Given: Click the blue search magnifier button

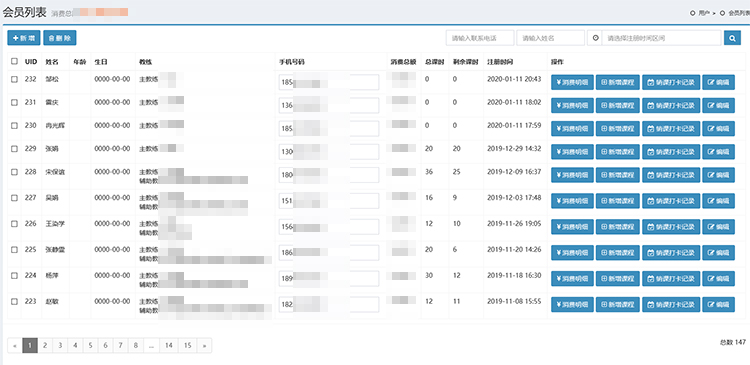Looking at the screenshot, I should (x=732, y=38).
